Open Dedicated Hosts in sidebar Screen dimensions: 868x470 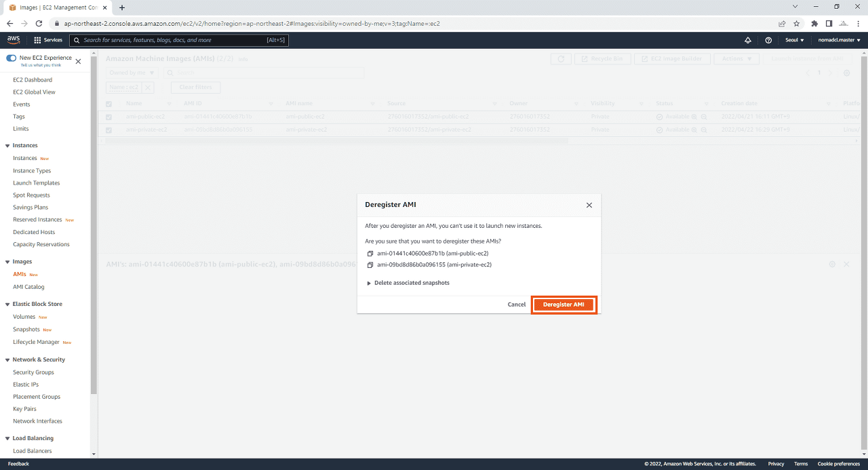coord(34,232)
